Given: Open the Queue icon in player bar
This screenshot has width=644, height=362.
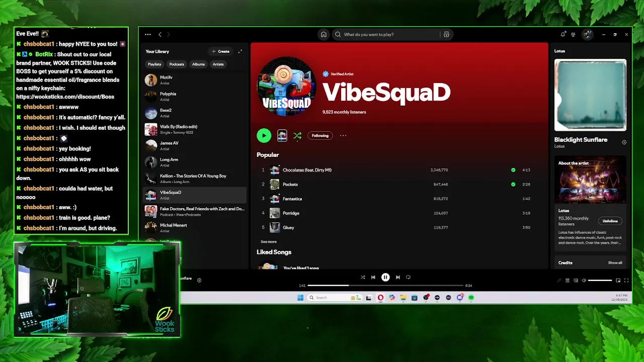Looking at the screenshot, I should [568, 281].
